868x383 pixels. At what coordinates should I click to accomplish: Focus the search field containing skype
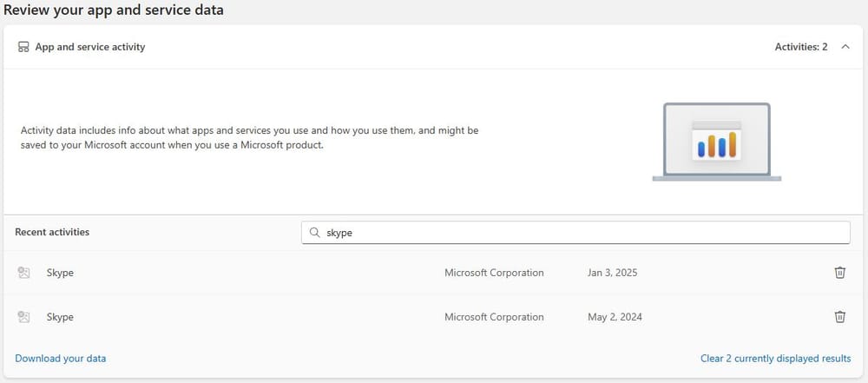point(575,233)
